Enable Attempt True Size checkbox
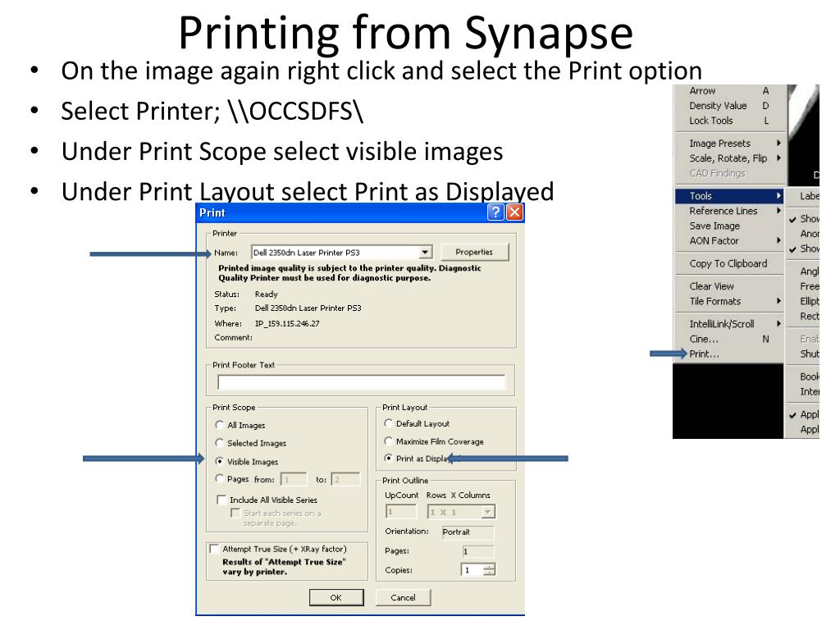Screen dimensions: 840x630 [214, 549]
